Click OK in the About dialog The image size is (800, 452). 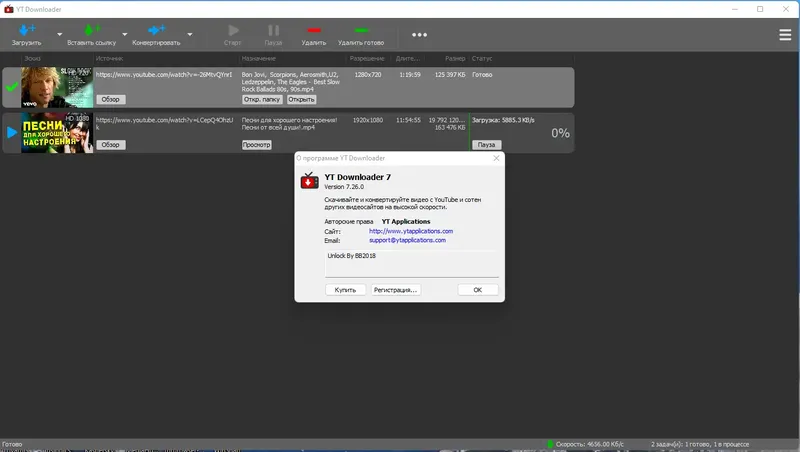tap(478, 290)
